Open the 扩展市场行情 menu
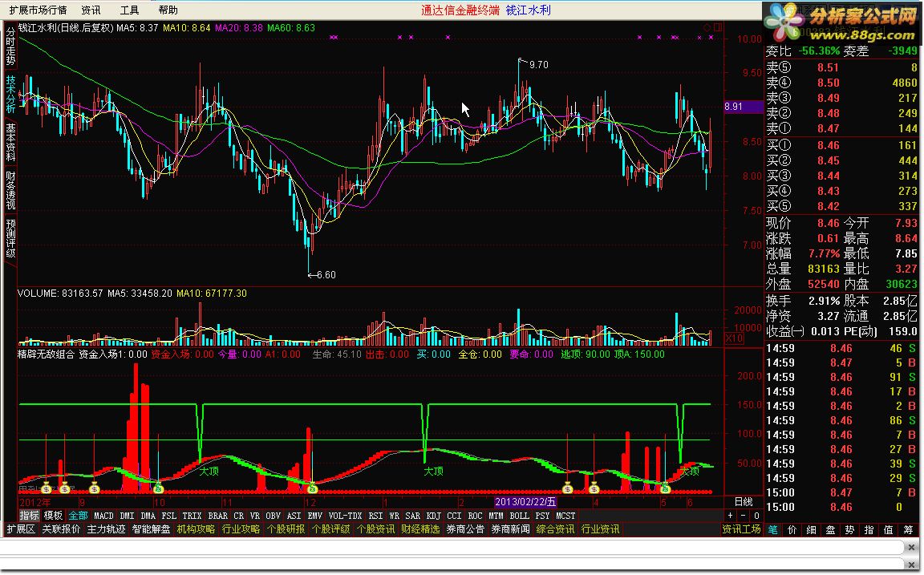This screenshot has width=924, height=575. (x=38, y=10)
